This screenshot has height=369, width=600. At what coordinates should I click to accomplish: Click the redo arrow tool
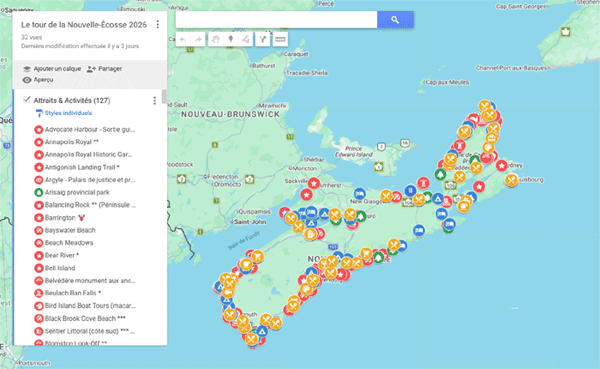(x=198, y=39)
